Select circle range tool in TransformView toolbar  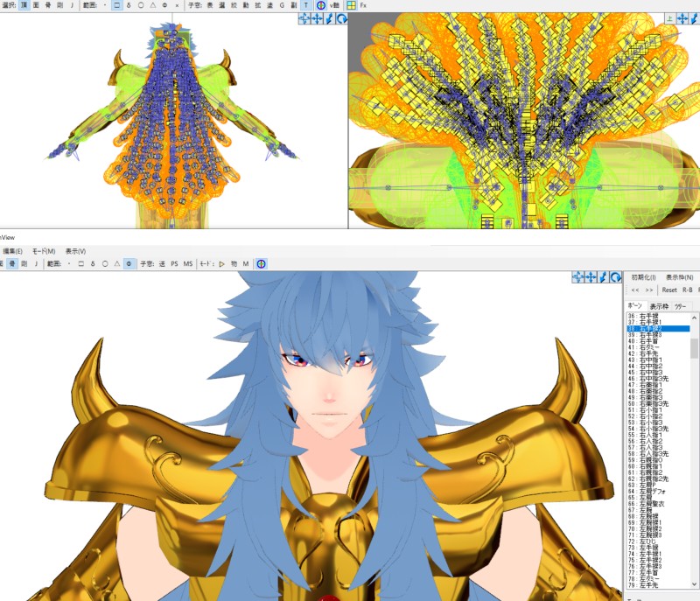pyautogui.click(x=105, y=263)
